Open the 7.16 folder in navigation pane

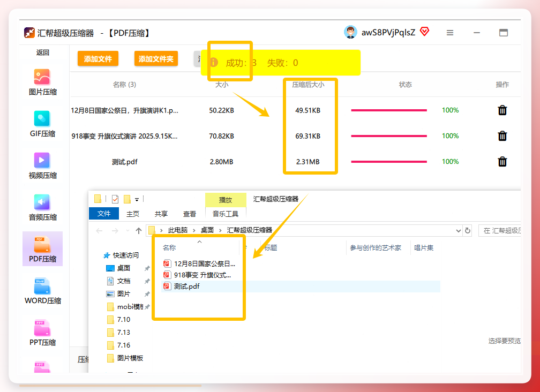pos(119,345)
